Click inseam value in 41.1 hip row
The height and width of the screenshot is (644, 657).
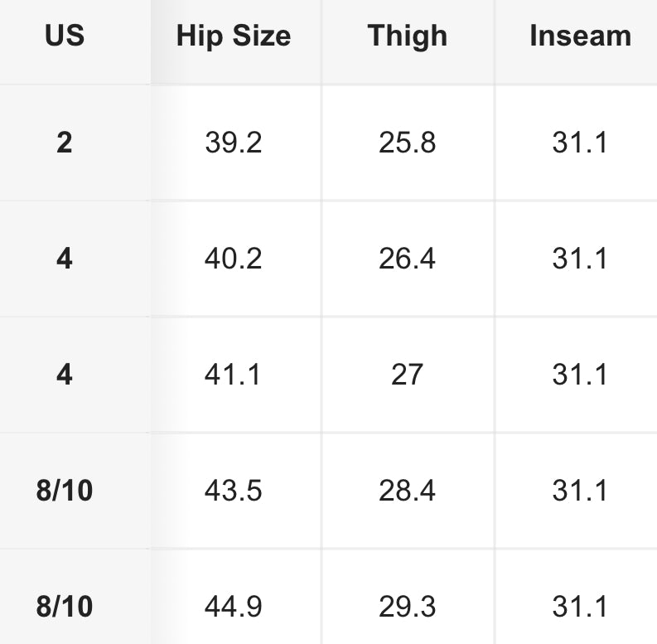580,375
